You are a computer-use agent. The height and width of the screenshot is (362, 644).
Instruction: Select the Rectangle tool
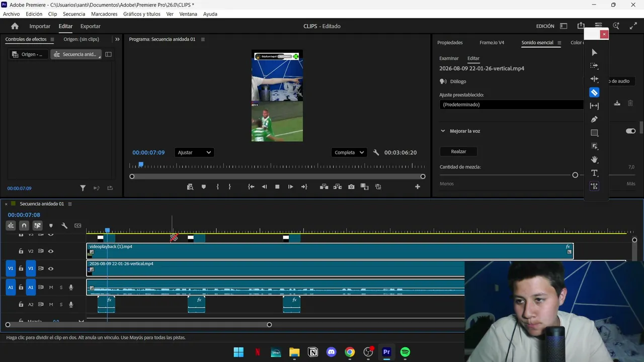coord(594,133)
